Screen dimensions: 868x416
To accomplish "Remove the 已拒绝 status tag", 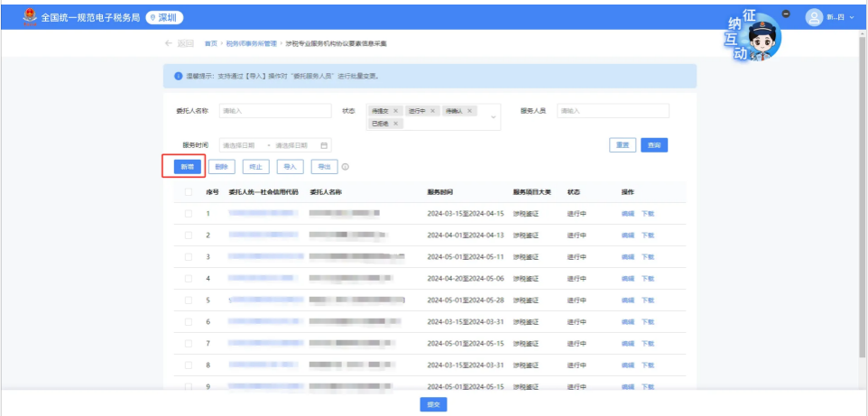I will pyautogui.click(x=395, y=124).
